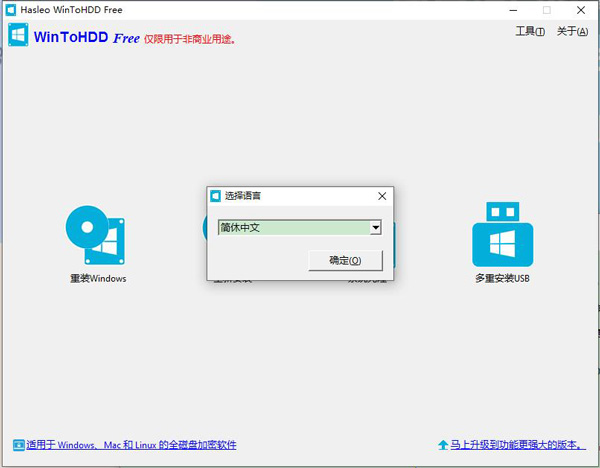Open the full disk encryption software link
The image size is (600, 468).
coord(131,445)
